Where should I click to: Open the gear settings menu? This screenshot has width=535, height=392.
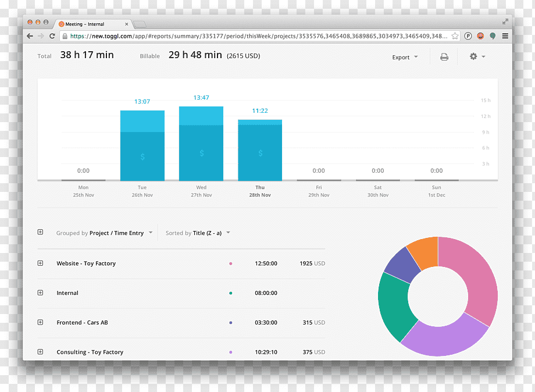(477, 56)
